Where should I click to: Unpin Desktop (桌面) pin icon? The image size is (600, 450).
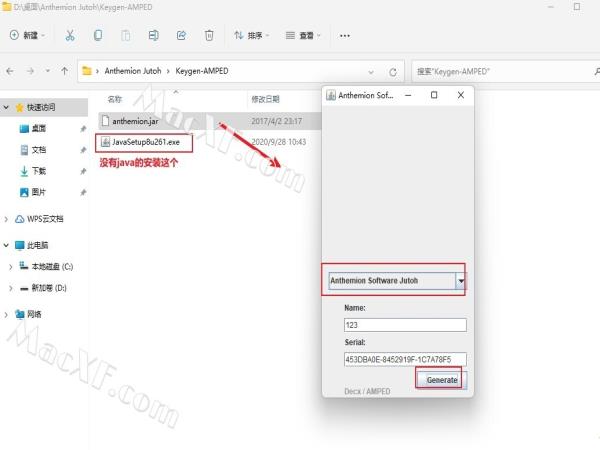point(83,129)
